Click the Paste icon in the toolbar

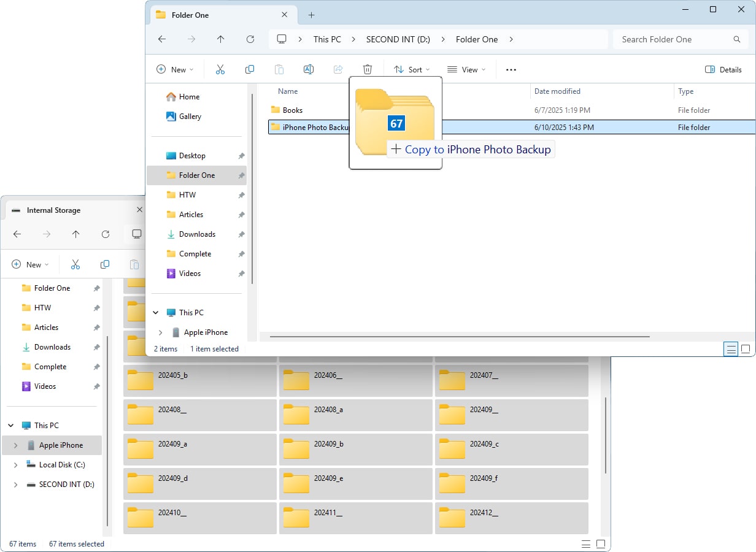[279, 69]
